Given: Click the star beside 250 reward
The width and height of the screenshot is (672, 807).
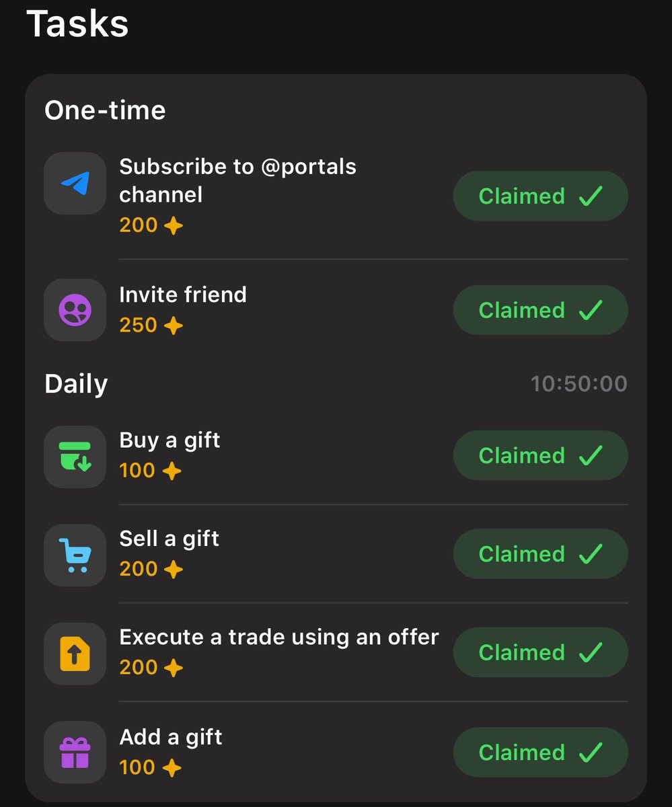Looking at the screenshot, I should click(174, 326).
